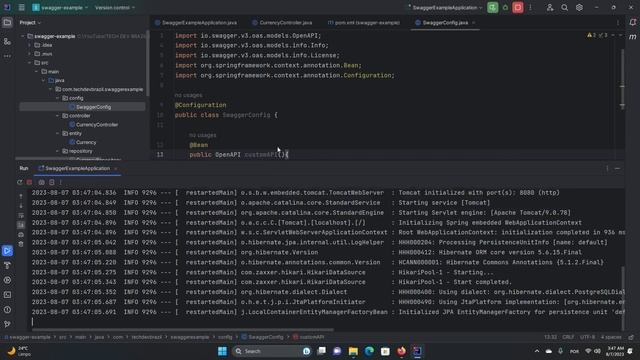Click the CRLF line separator indicator

point(568,337)
